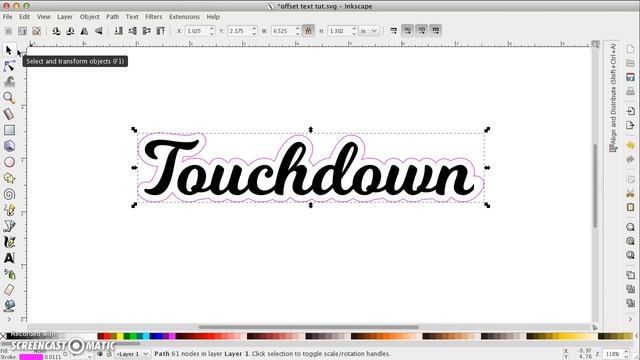Select the Zoom magnifier tool
640x360 pixels.
[x=9, y=98]
